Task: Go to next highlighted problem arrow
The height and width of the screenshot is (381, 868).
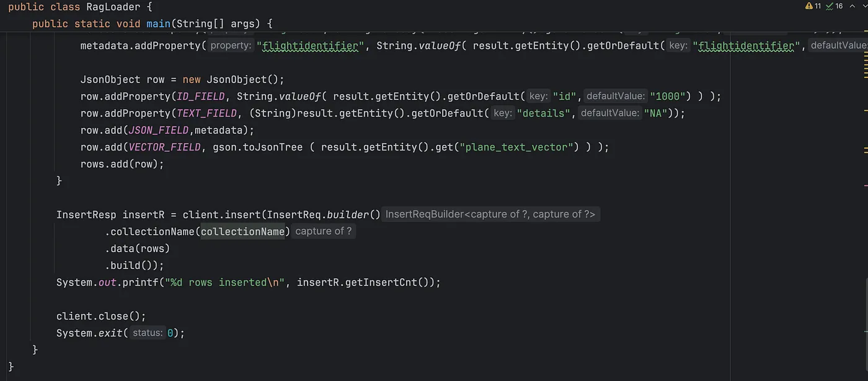Action: click(x=864, y=6)
